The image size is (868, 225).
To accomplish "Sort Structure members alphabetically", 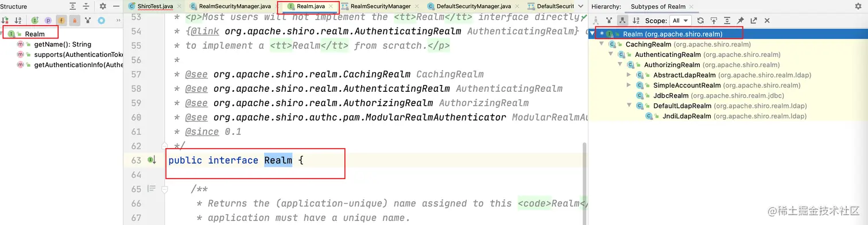I will (x=18, y=21).
